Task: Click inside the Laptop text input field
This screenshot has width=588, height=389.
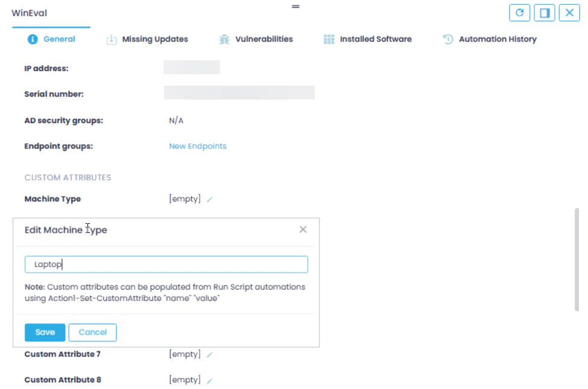Action: click(166, 264)
